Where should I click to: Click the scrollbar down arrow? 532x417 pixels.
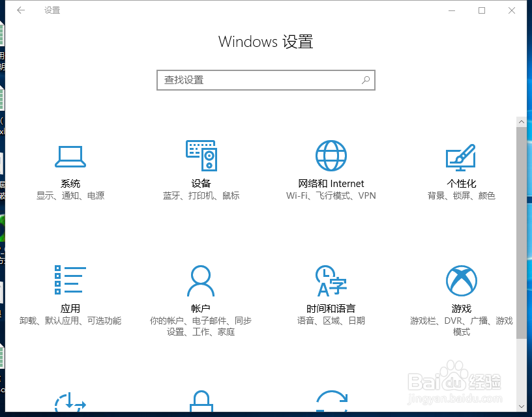click(x=522, y=407)
